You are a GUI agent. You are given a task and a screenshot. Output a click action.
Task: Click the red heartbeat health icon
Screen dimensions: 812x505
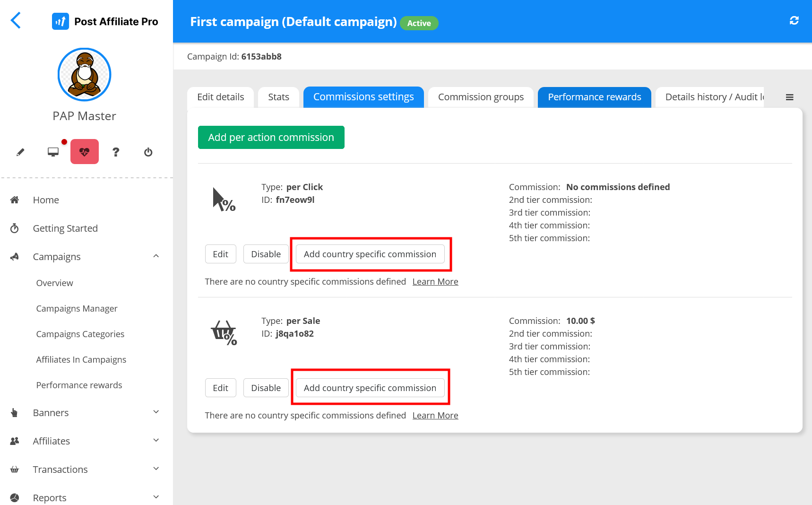tap(85, 152)
